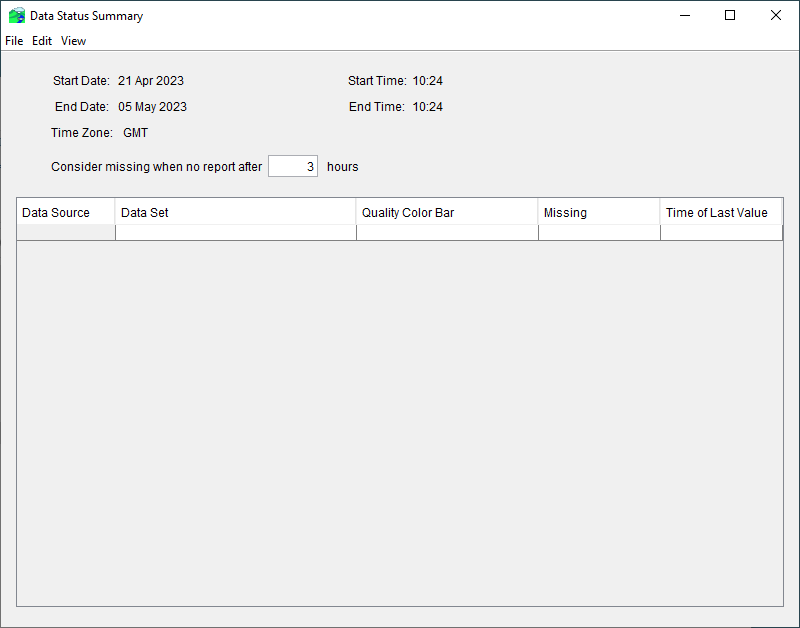Maximize the Data Status Summary window

tap(730, 15)
